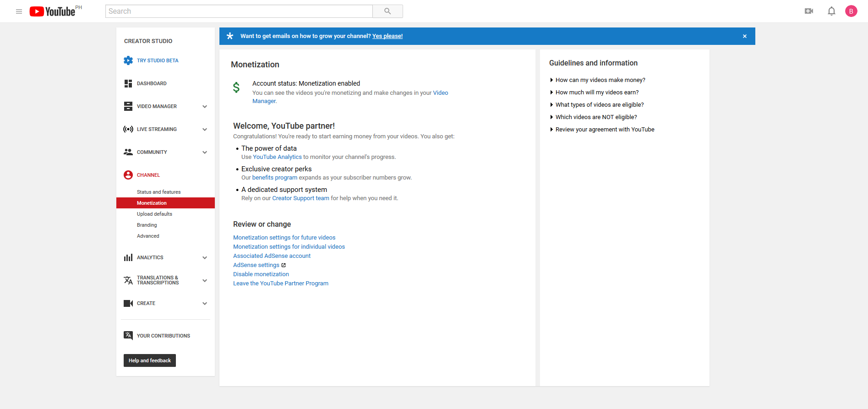Image resolution: width=868 pixels, height=409 pixels.
Task: Go to YouTube home via logo
Action: pyautogui.click(x=52, y=11)
